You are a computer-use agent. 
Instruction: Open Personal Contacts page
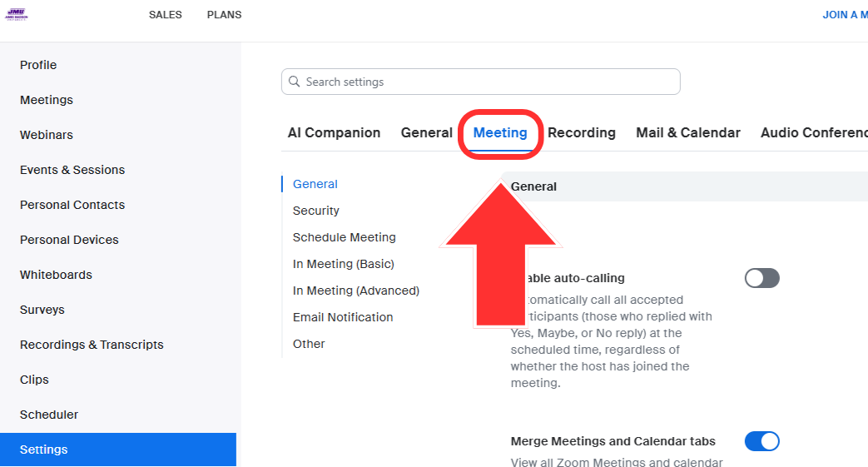tap(72, 205)
